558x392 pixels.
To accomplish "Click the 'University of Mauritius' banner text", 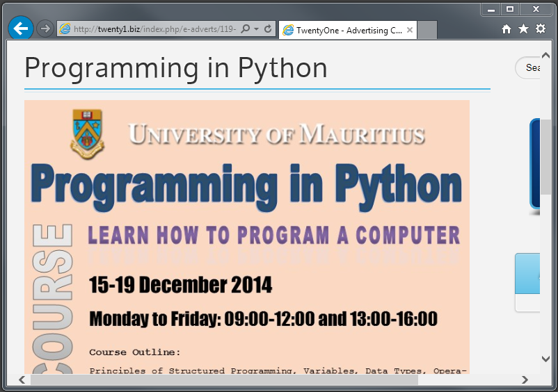I will click(x=276, y=134).
